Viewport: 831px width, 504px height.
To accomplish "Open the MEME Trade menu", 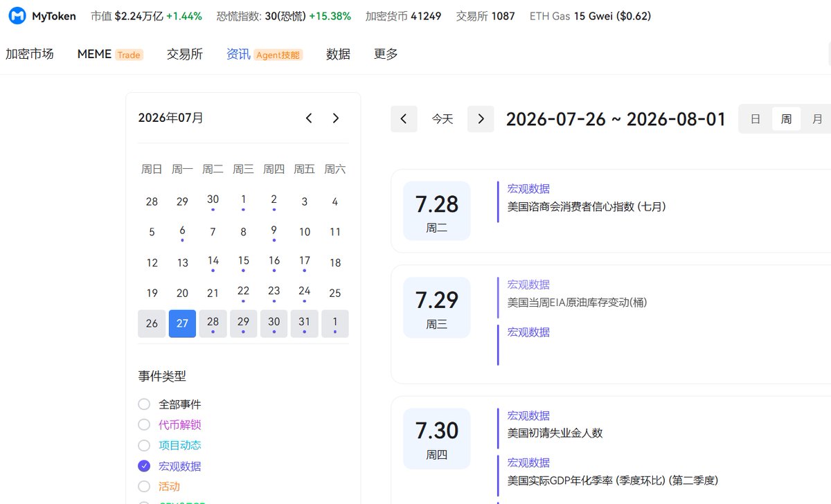I will coord(110,54).
